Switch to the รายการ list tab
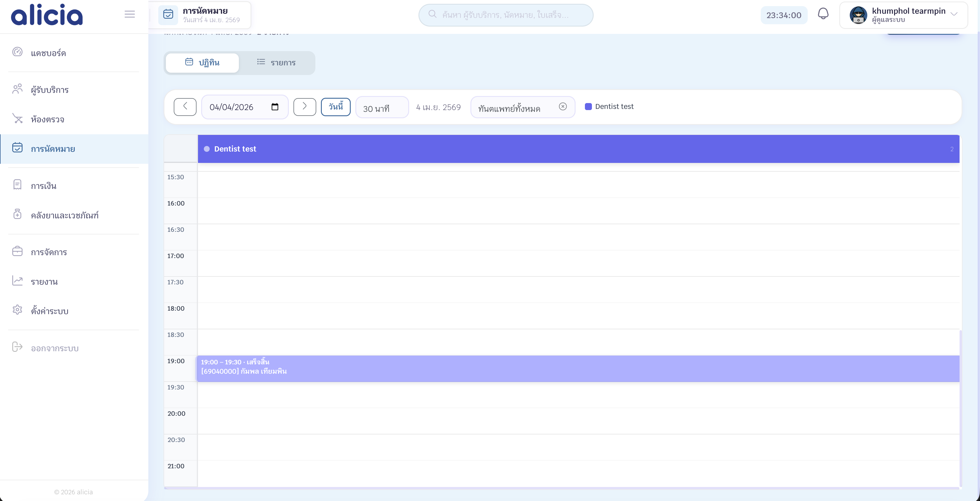Image resolution: width=980 pixels, height=501 pixels. pyautogui.click(x=277, y=62)
